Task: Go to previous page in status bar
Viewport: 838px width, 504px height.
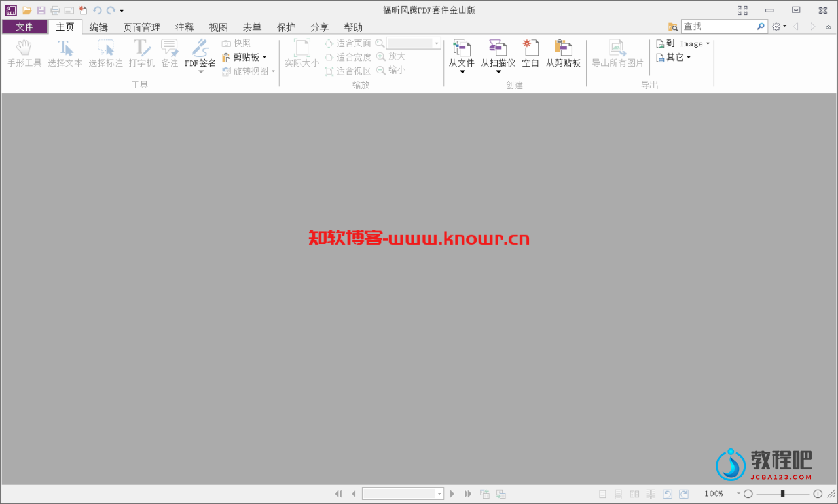Action: (354, 494)
